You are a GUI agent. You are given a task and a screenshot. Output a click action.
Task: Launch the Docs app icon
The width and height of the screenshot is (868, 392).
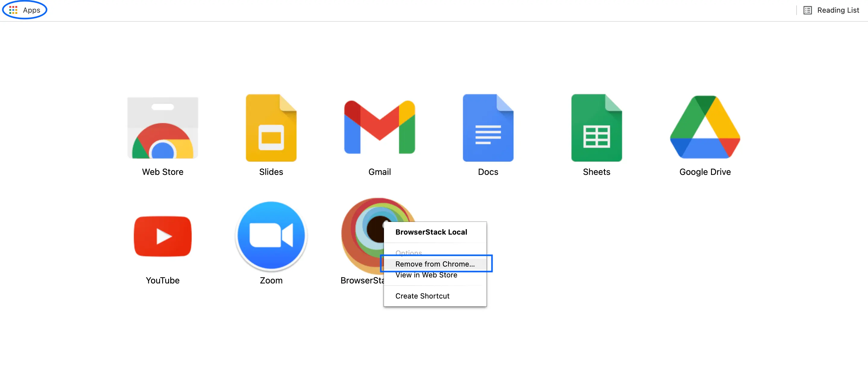[x=488, y=128]
